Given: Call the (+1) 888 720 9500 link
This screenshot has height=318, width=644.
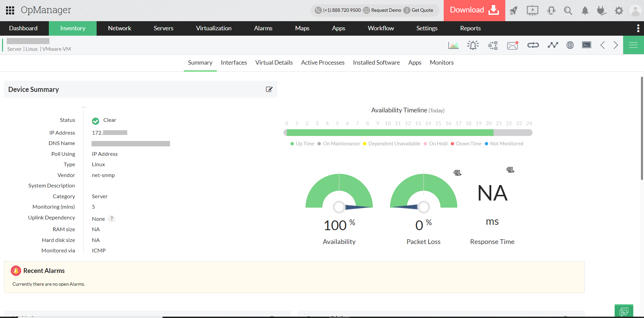Looking at the screenshot, I should click(x=338, y=10).
